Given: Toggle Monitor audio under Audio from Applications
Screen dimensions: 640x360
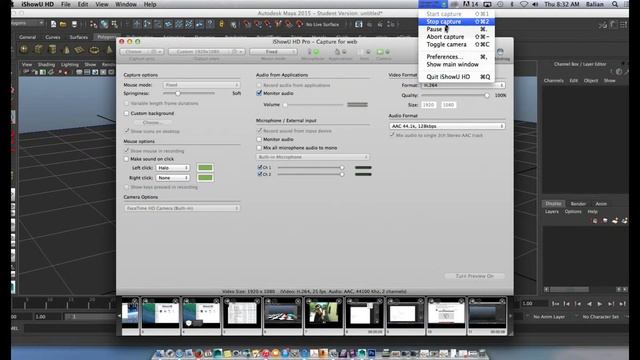Looking at the screenshot, I should (259, 93).
